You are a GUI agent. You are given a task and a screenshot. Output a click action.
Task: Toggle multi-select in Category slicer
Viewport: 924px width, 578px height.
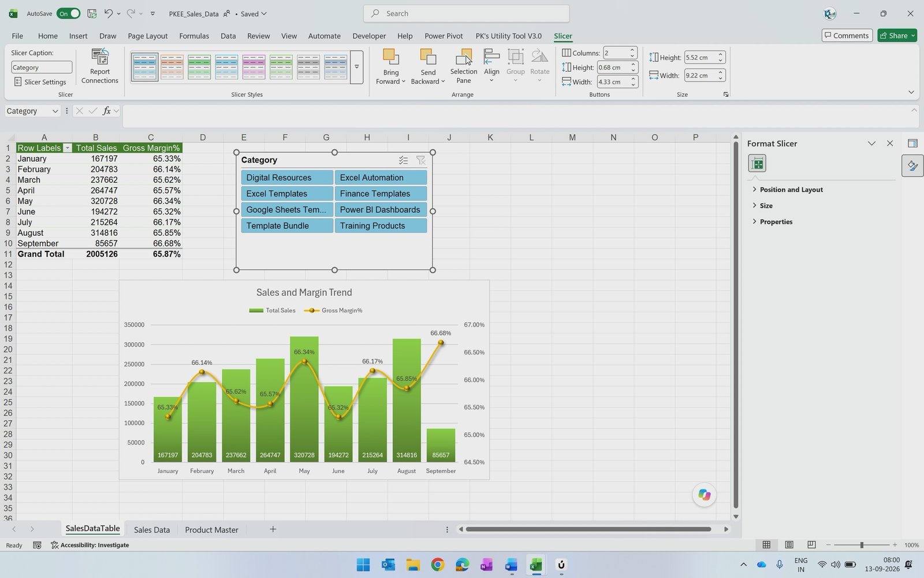pyautogui.click(x=403, y=160)
